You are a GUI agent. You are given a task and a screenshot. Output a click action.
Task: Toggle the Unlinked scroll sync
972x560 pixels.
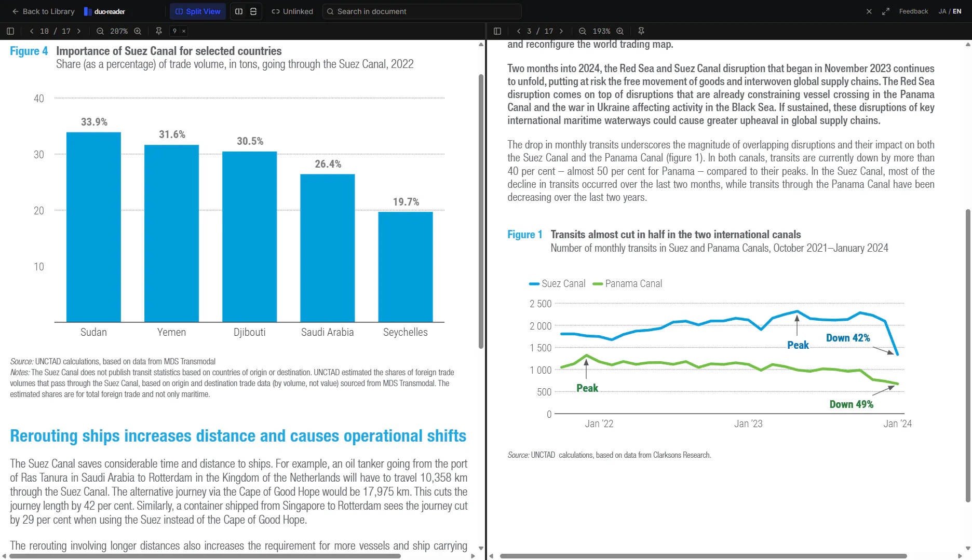(292, 11)
